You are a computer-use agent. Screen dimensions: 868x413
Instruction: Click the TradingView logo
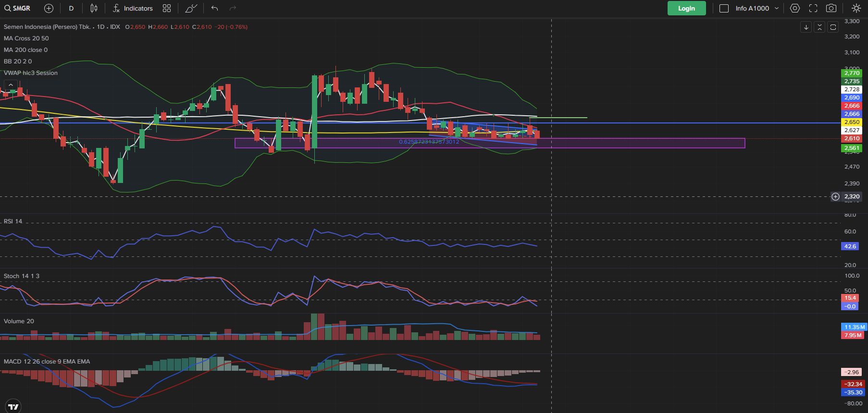[13, 406]
